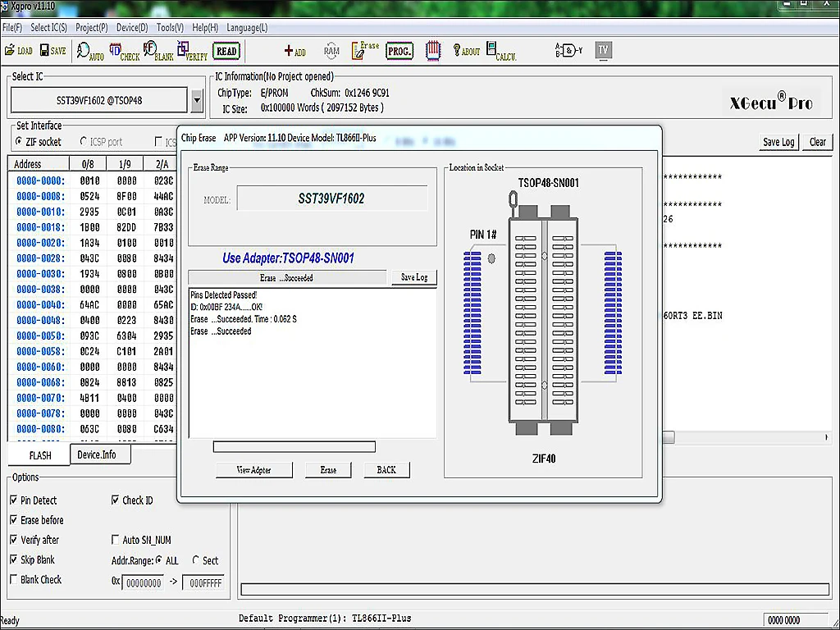The image size is (840, 630).
Task: Open the Device(D) menu
Action: click(132, 27)
